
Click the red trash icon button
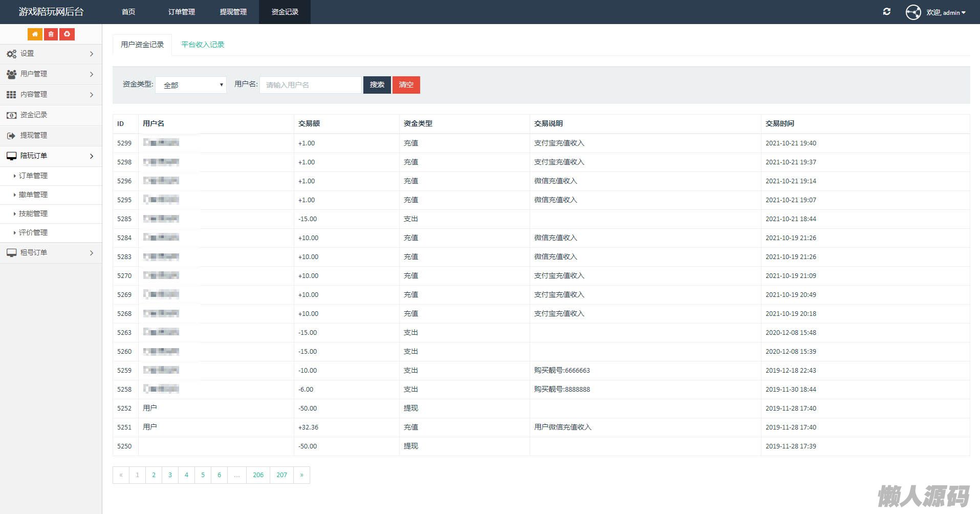[51, 34]
